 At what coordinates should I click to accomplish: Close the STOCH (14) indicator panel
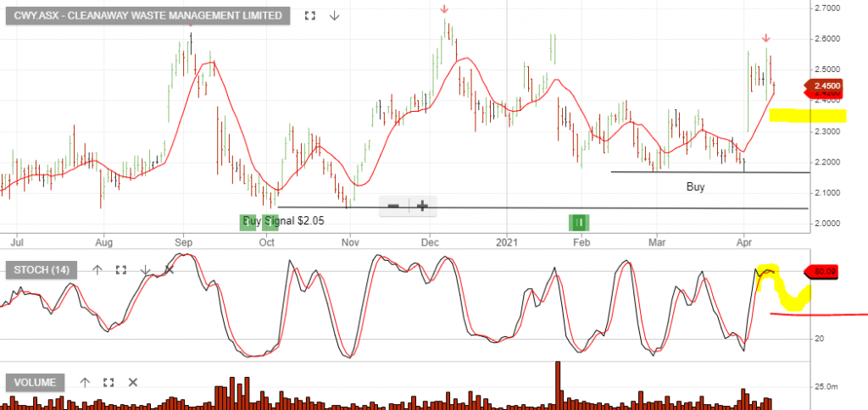(170, 270)
